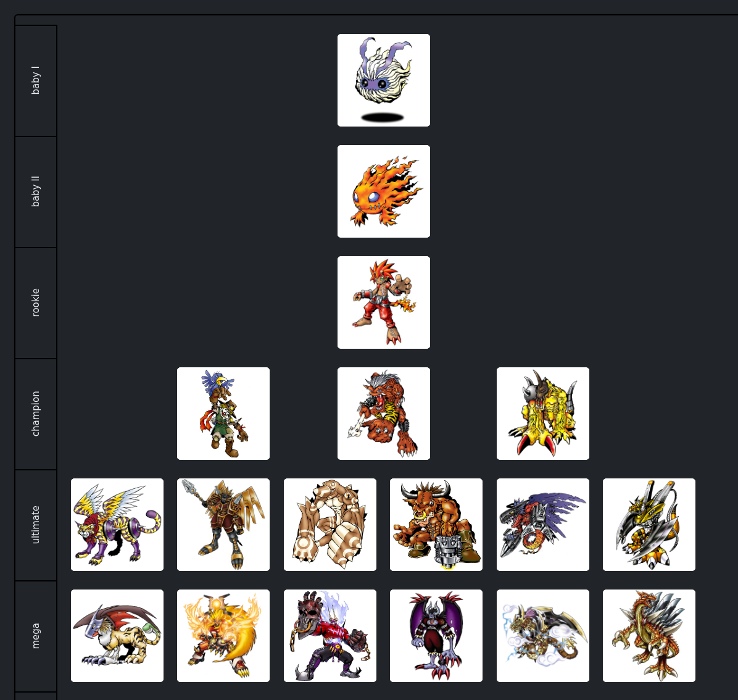Viewport: 738px width, 700px height.
Task: Choose the golden-winged warrior with staff
Action: click(x=223, y=525)
